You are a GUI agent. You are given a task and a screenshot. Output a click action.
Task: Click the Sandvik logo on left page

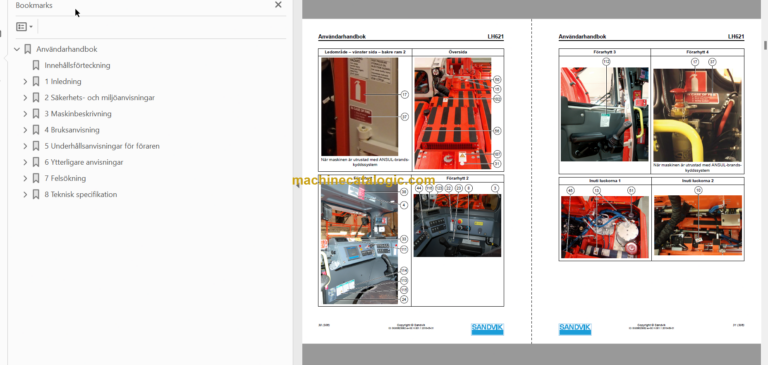487,329
